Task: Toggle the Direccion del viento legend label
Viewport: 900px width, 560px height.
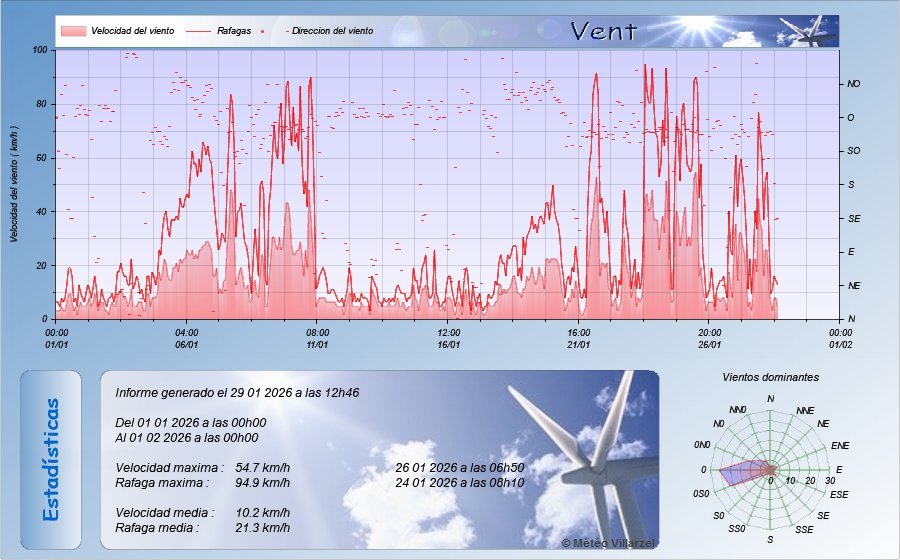Action: point(332,31)
